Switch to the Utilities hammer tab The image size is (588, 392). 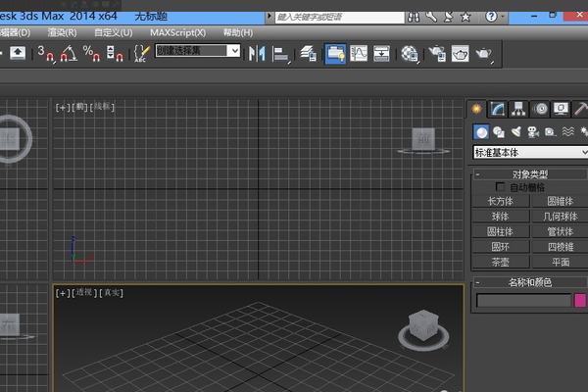[x=580, y=109]
